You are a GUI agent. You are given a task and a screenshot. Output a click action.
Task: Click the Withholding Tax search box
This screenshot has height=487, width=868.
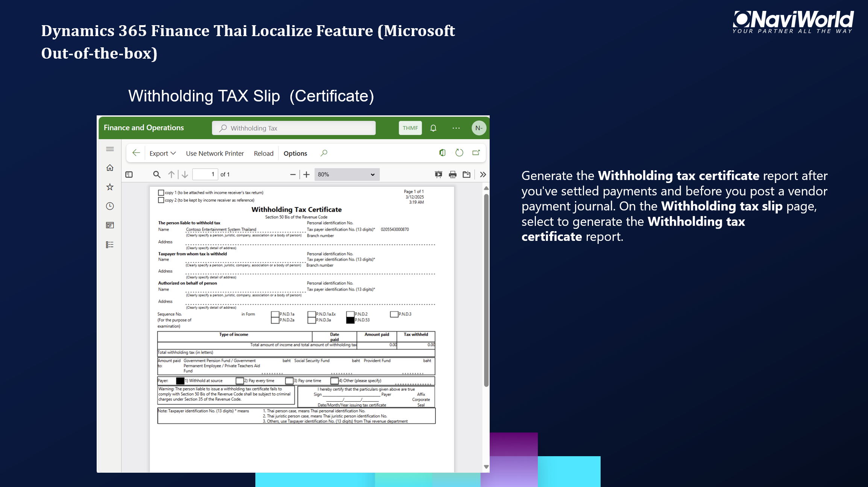pos(294,128)
